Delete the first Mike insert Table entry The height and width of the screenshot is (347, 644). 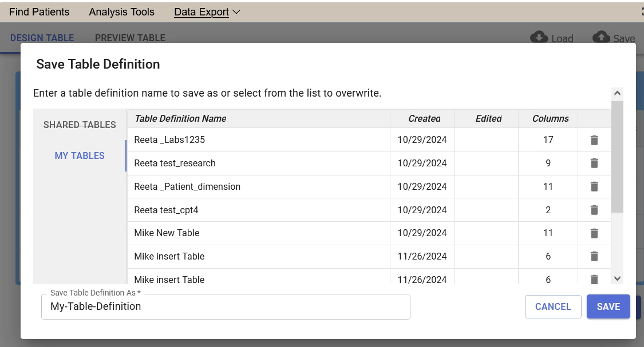click(594, 257)
